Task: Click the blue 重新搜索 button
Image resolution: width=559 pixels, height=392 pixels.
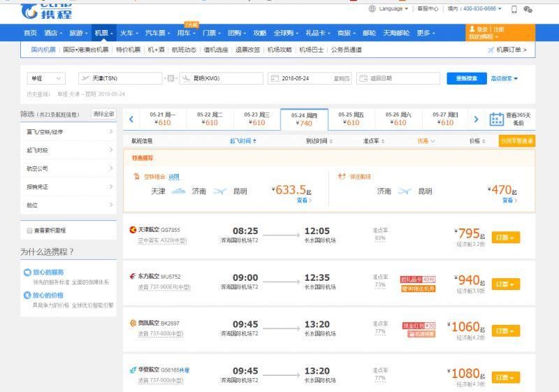Action: (467, 78)
